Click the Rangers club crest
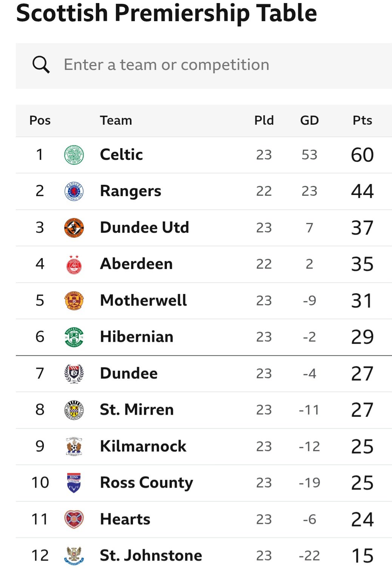Image resolution: width=392 pixels, height=576 pixels. (x=74, y=191)
